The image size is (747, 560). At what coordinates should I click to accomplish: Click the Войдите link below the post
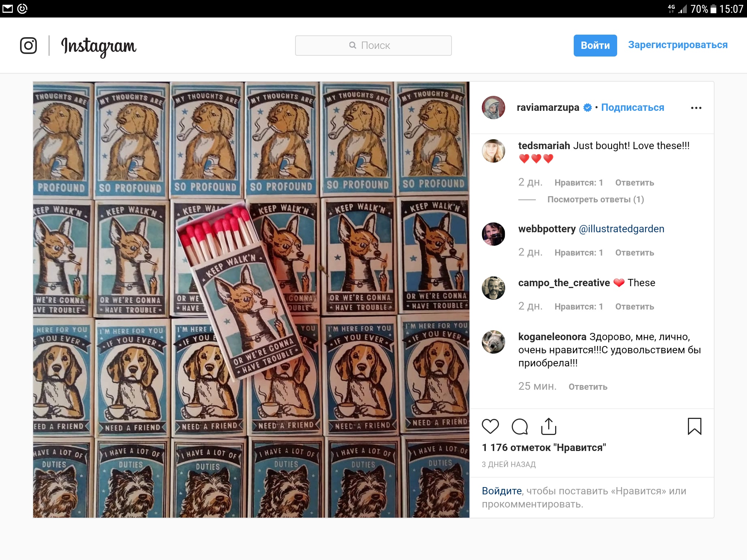502,491
